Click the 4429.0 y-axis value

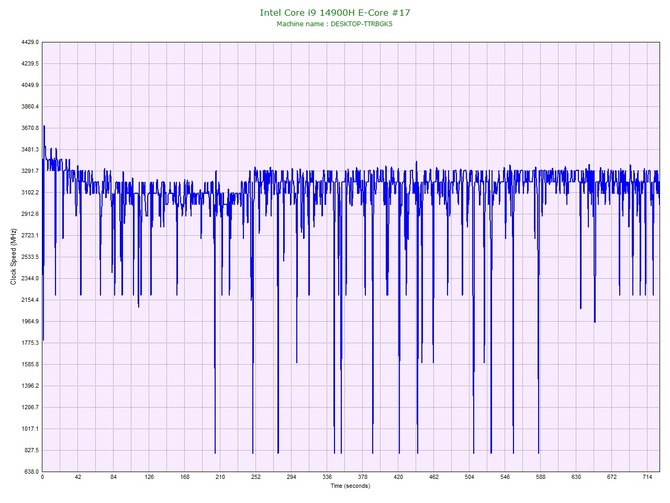30,42
